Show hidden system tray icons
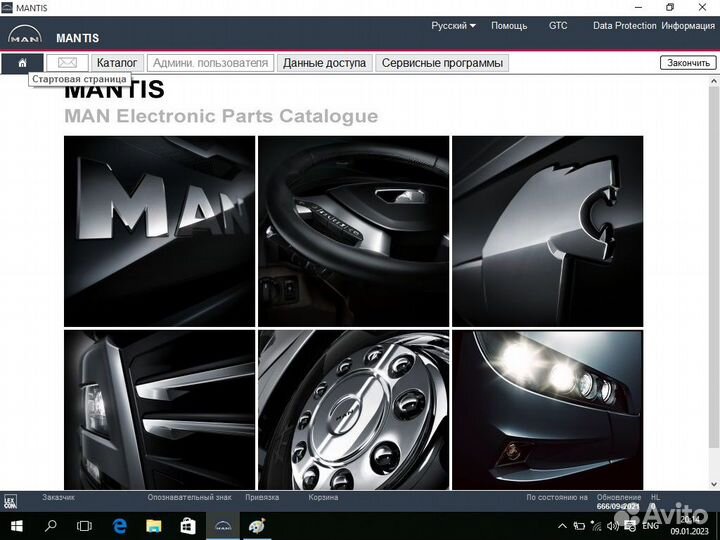This screenshot has width=720, height=540. pyautogui.click(x=562, y=526)
